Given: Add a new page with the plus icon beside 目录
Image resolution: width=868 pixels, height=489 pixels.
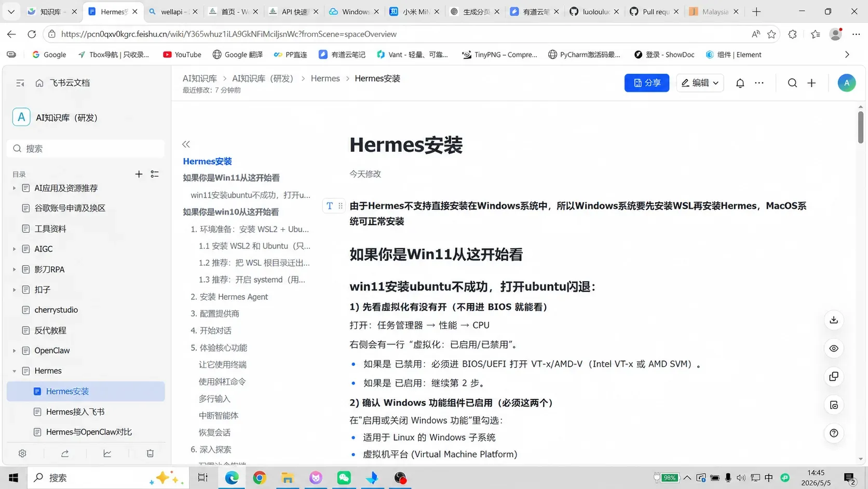Looking at the screenshot, I should [x=139, y=174].
